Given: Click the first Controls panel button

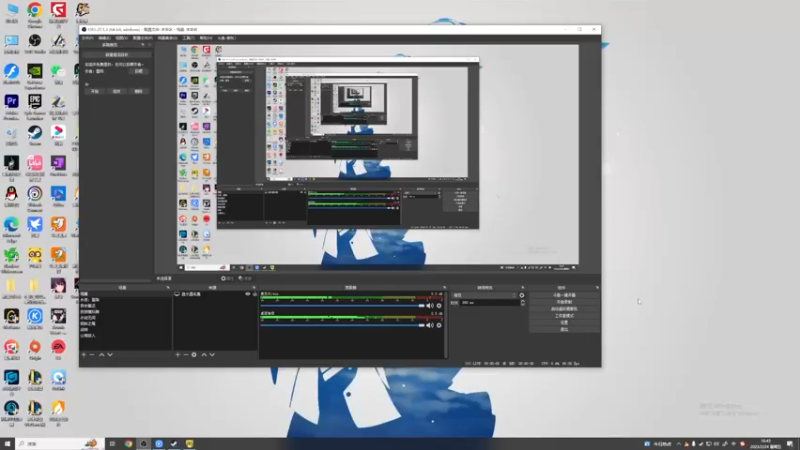Looking at the screenshot, I should click(564, 295).
